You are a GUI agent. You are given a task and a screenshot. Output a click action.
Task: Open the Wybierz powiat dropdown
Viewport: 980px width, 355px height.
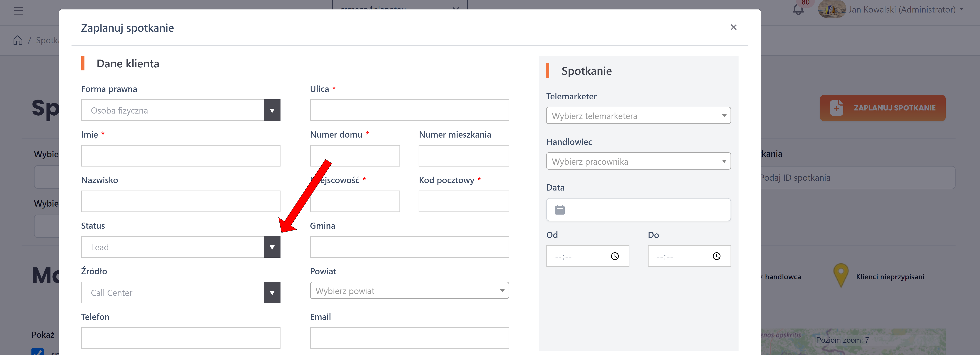point(409,291)
